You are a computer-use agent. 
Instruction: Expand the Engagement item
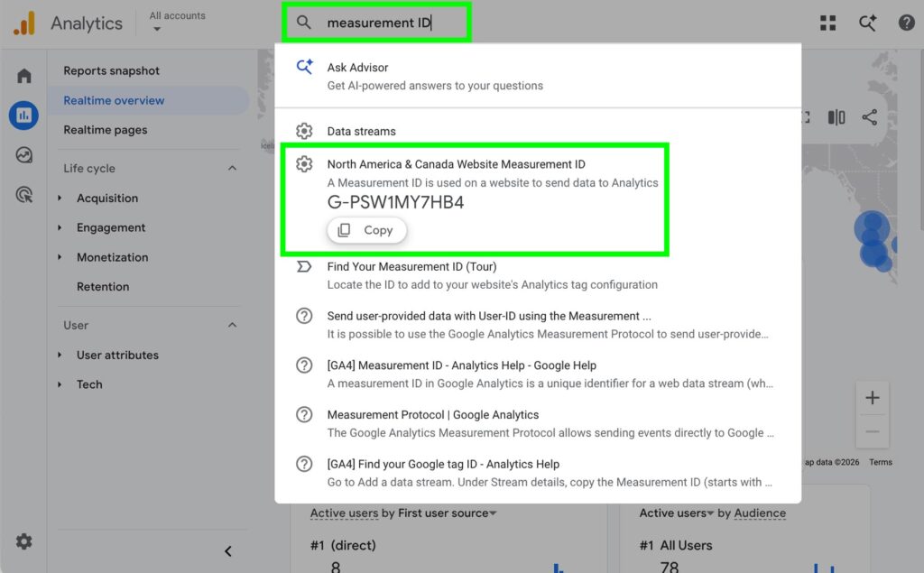coord(111,227)
